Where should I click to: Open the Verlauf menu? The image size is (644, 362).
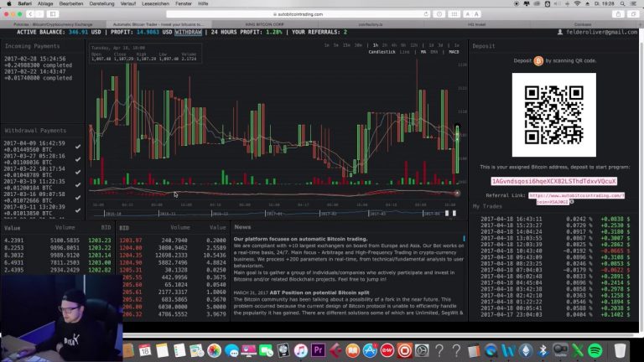(127, 3)
